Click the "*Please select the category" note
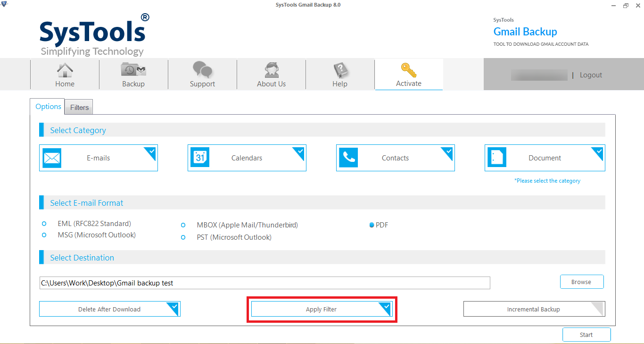Viewport: 644px width, 344px height. point(547,181)
